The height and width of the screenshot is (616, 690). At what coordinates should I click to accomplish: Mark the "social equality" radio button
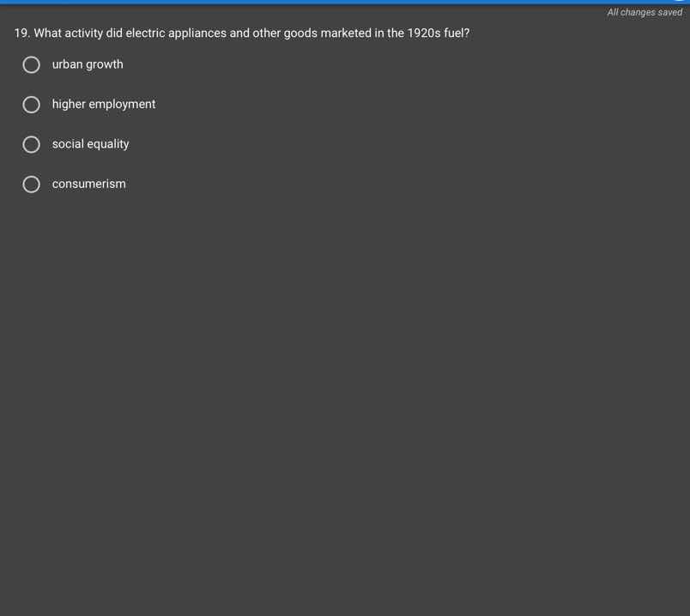[x=32, y=145]
